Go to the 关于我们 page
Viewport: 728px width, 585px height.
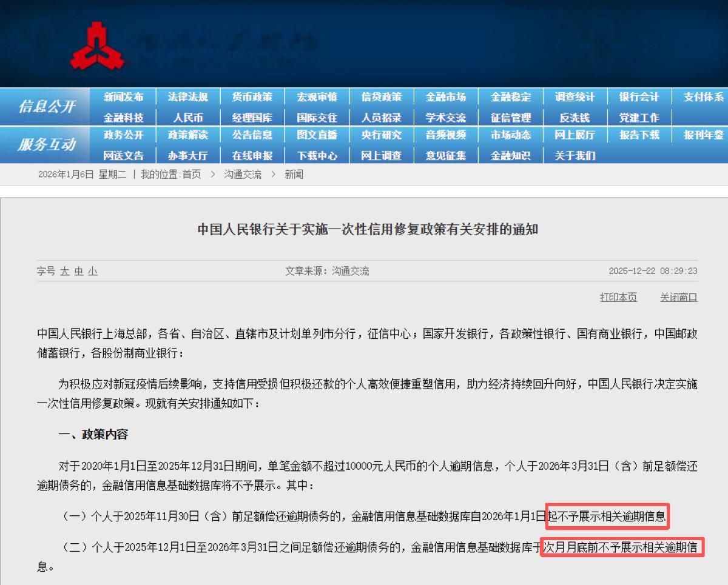click(575, 155)
